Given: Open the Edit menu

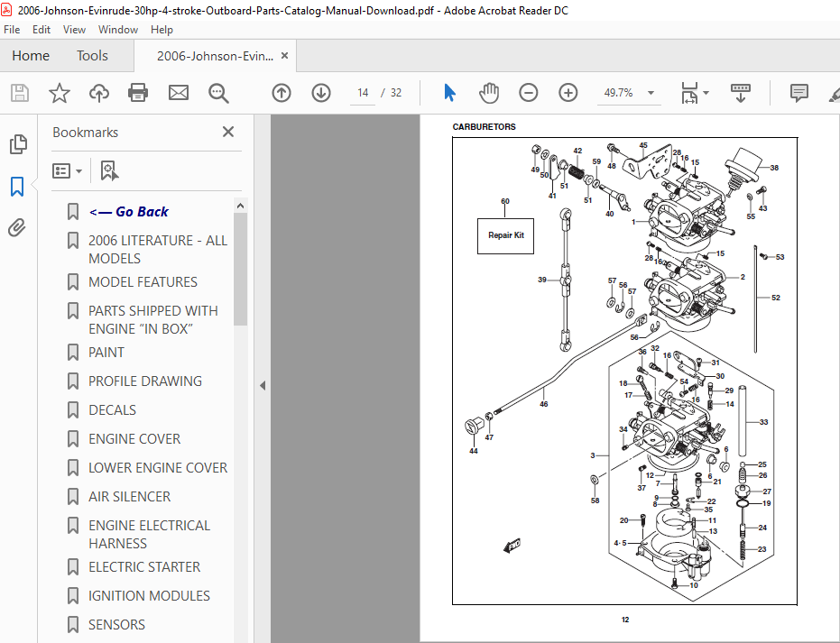Looking at the screenshot, I should (42, 30).
